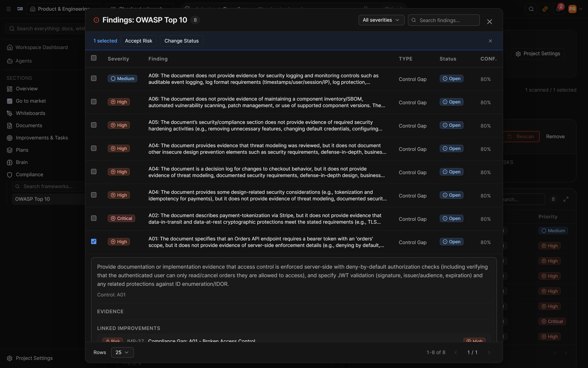
Task: Check the A09 logging finding checkbox
Action: (94, 78)
